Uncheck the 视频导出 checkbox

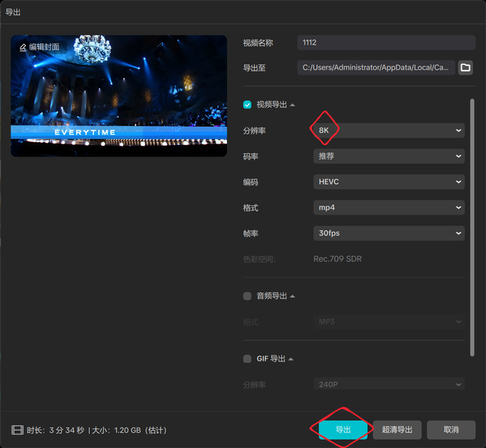248,105
